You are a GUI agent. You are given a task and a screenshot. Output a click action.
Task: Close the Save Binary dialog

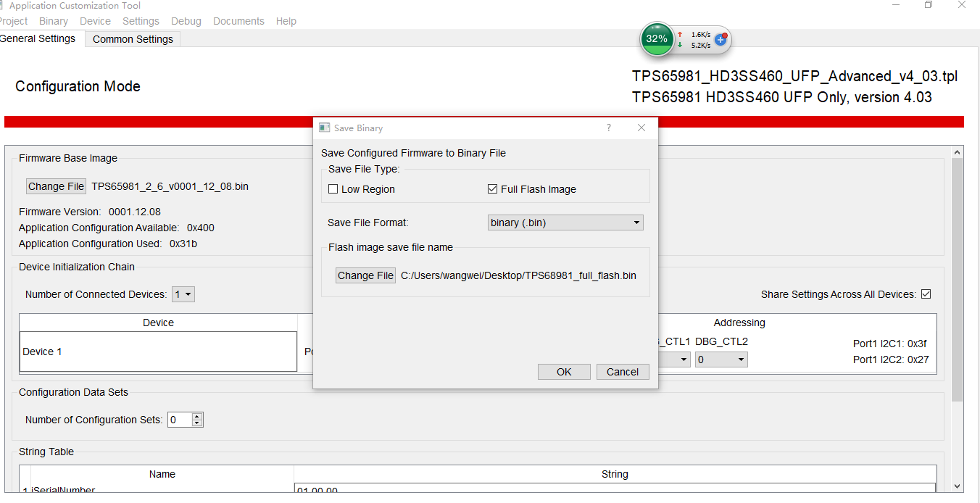(x=641, y=128)
